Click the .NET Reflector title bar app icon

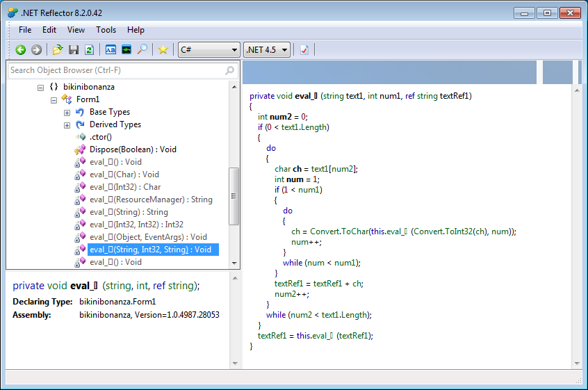(13, 13)
